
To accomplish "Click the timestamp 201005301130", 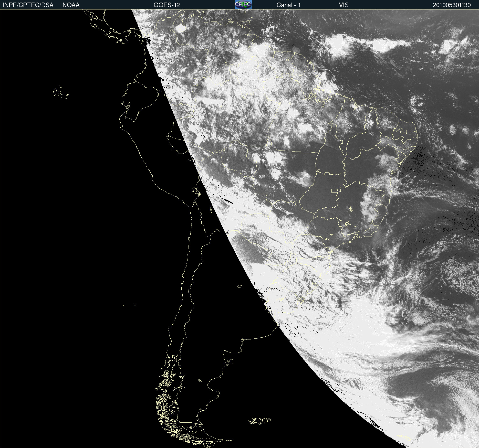I will click(x=452, y=5).
